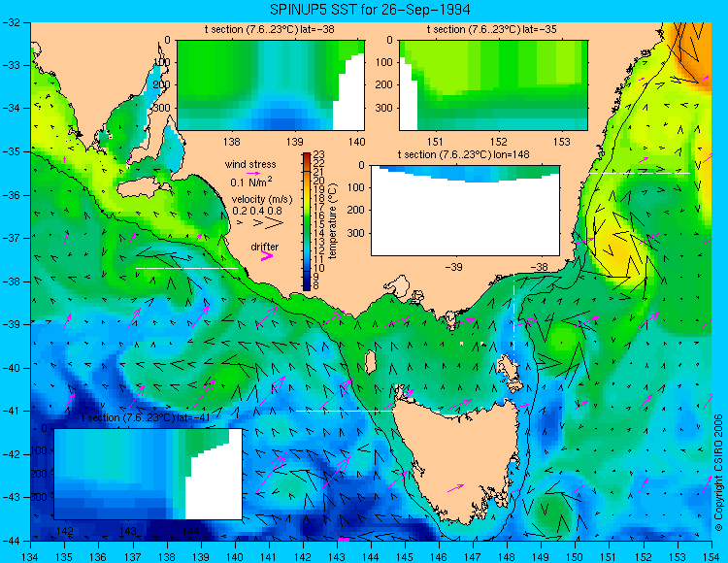Click the velocity (m/s) legend label
728x563 pixels.
(262, 200)
